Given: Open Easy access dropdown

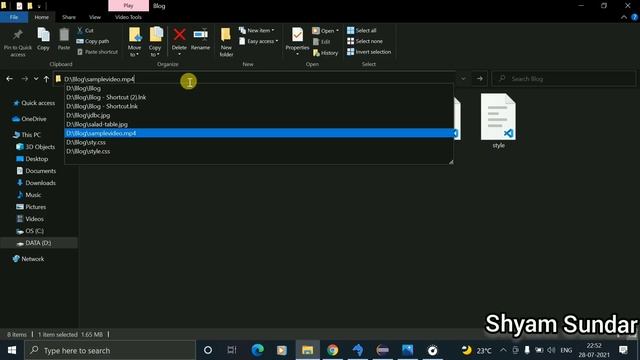Looking at the screenshot, I should [259, 41].
